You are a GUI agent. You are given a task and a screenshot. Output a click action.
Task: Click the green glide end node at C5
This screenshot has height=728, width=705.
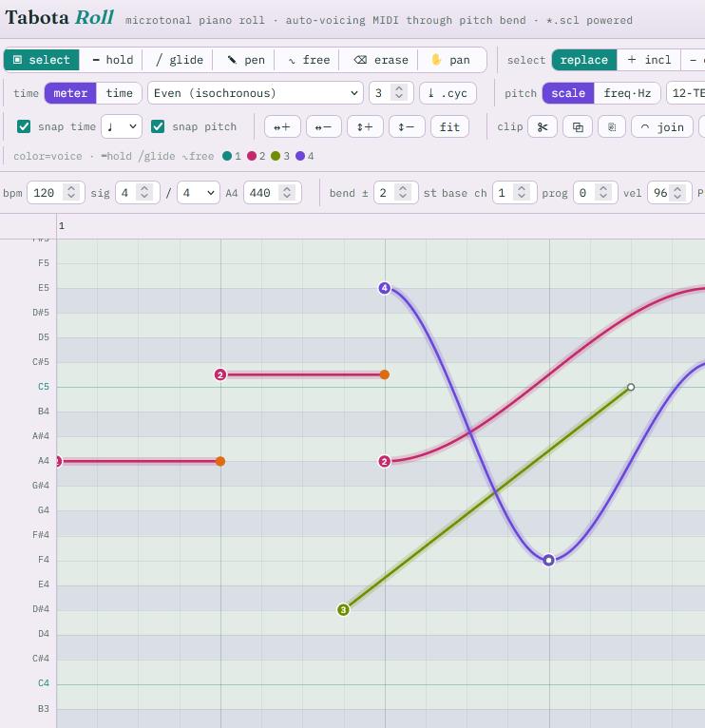click(x=631, y=387)
